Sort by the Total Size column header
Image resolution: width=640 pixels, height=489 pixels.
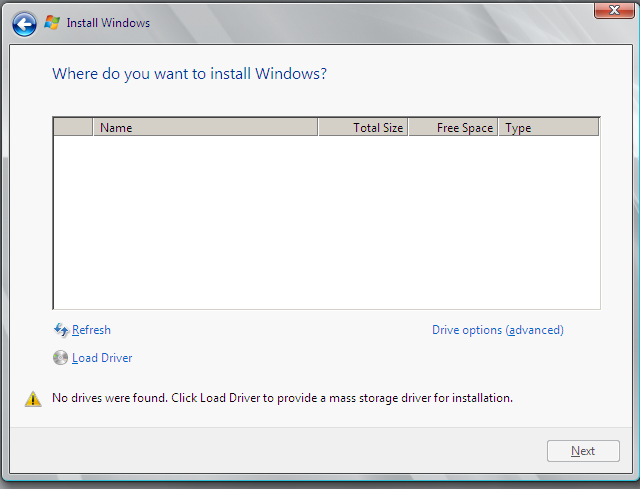[363, 127]
